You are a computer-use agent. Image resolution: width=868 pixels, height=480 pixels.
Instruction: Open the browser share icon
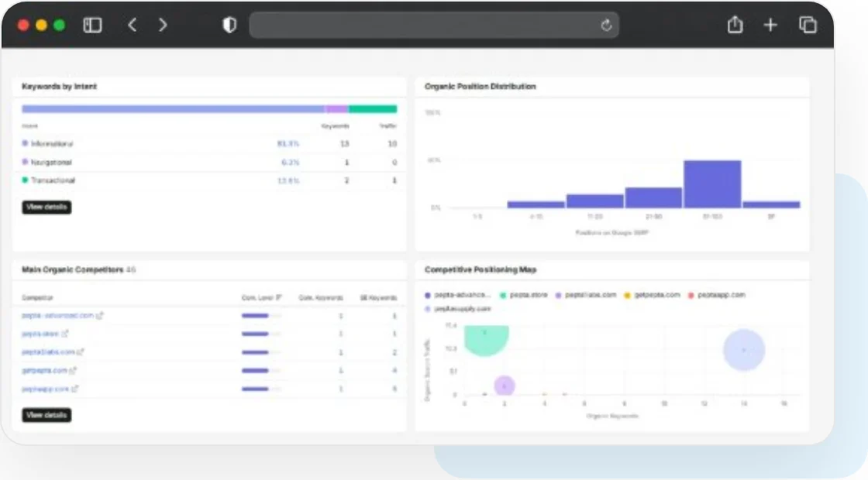tap(735, 24)
